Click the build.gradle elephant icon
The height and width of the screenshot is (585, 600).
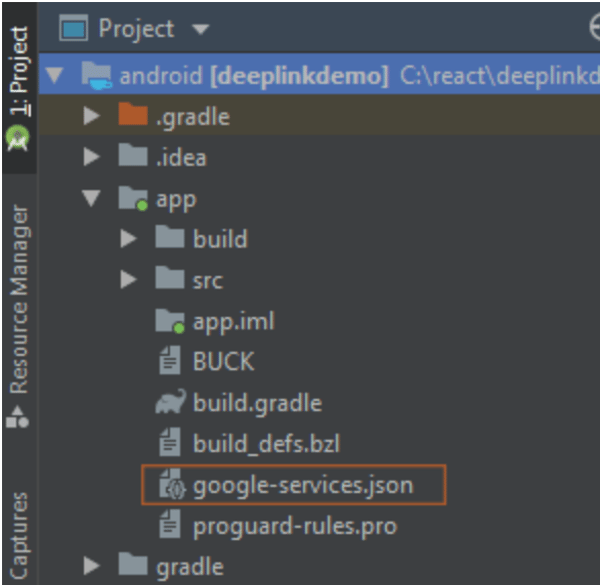171,403
